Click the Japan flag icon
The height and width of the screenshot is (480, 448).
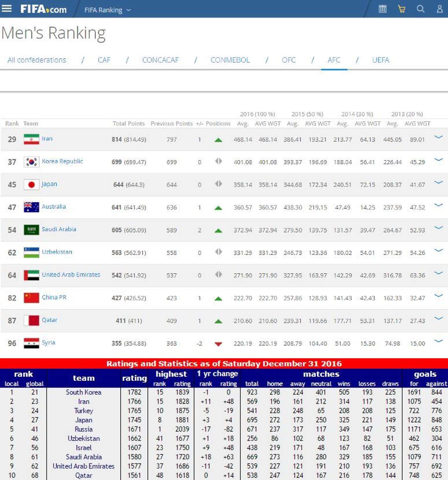31,184
